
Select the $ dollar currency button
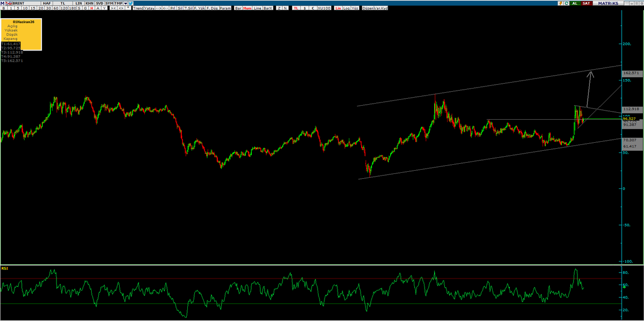click(x=305, y=8)
